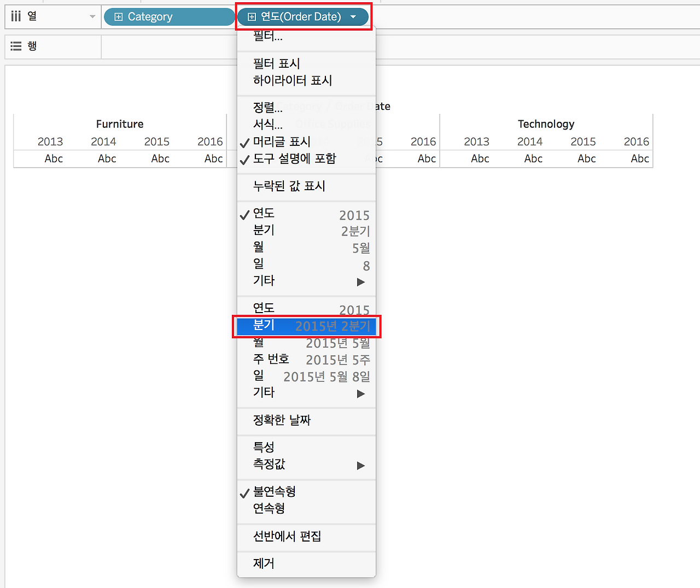Image resolution: width=700 pixels, height=588 pixels.
Task: Choose date part 월 with value 5월
Action: point(306,248)
